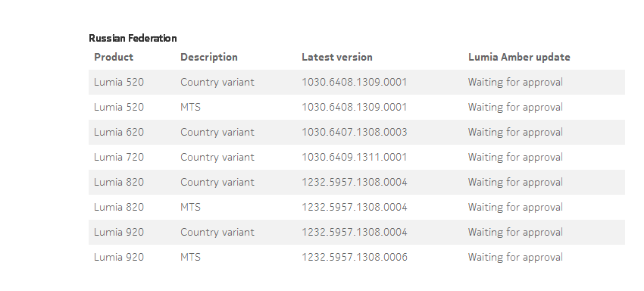
Task: Click version 1232.5957.1308.0006
Action: tap(355, 258)
